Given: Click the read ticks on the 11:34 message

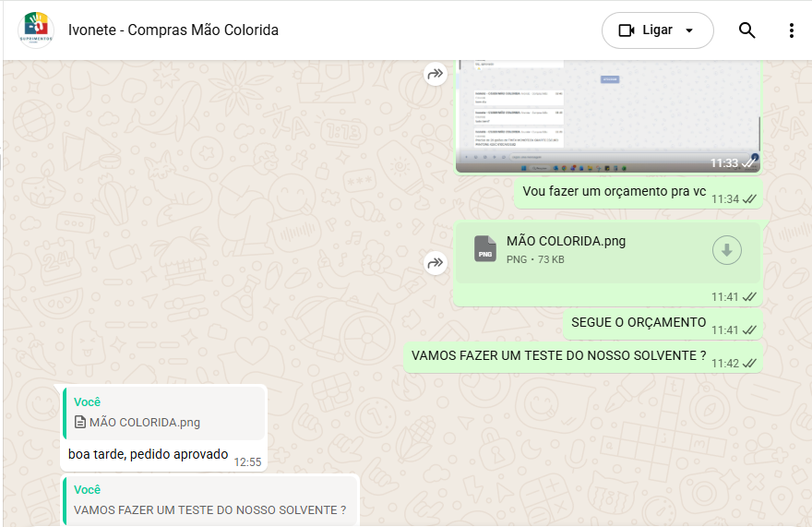Looking at the screenshot, I should point(750,199).
